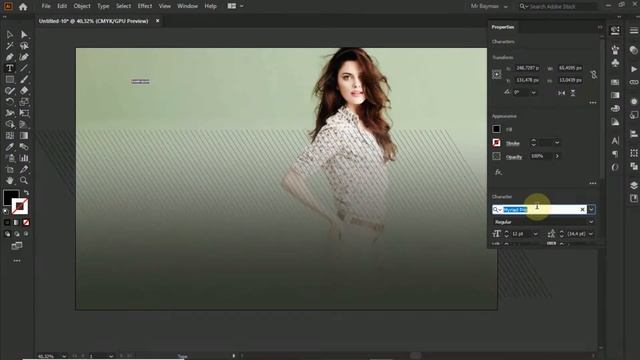Open the Mr Bayman account dropdown
640x360 pixels.
tap(489, 6)
